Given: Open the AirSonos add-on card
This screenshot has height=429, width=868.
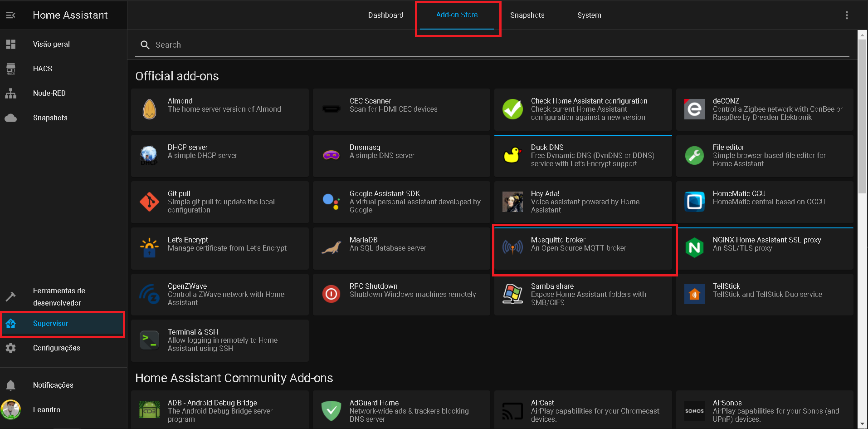Looking at the screenshot, I should tap(765, 409).
